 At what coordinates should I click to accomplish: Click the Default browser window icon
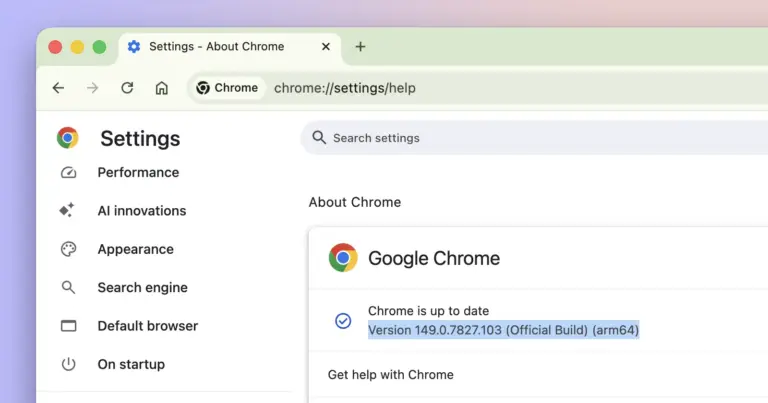[69, 326]
